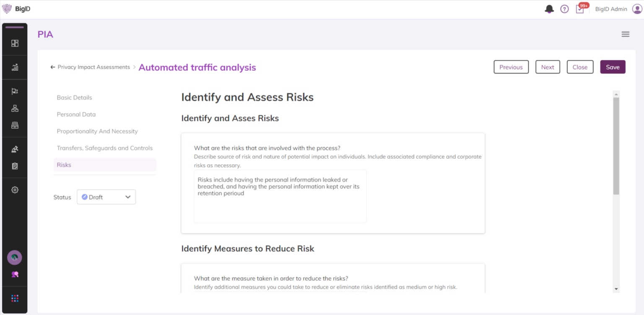Switch to the Personal Data section

76,114
